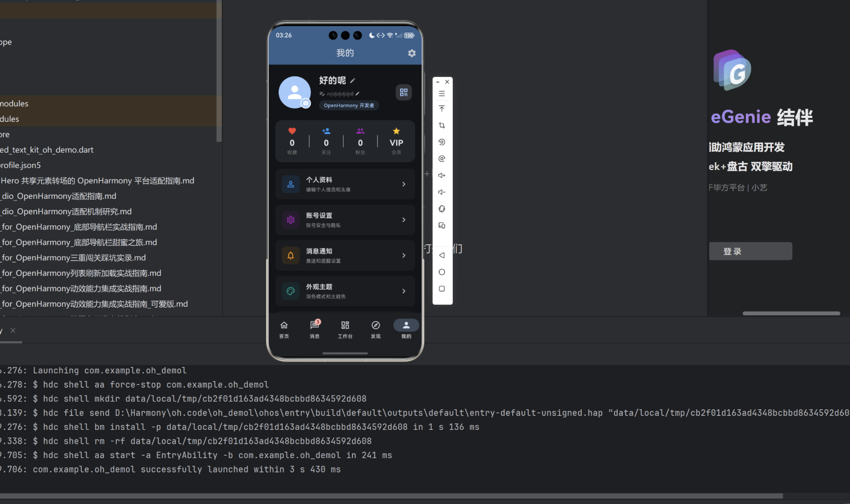Change avatar via camera badge
This screenshot has width=850, height=504.
(x=305, y=104)
